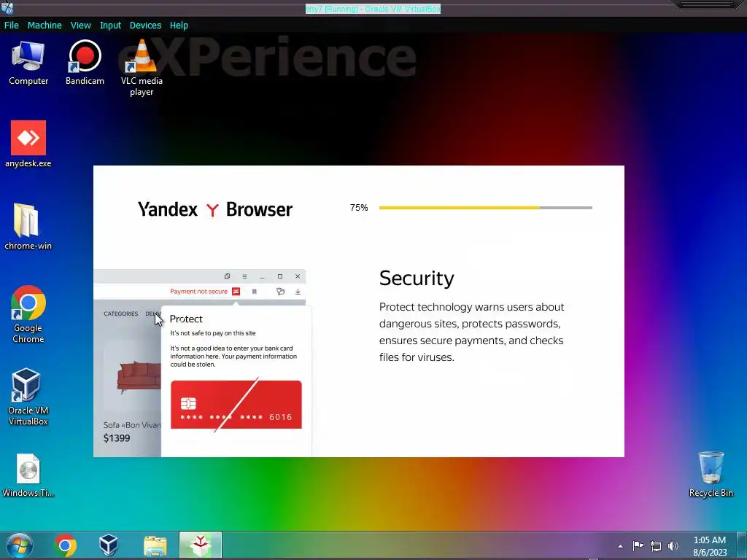Select the chrome-win folder
This screenshot has height=560, width=747.
point(28,227)
